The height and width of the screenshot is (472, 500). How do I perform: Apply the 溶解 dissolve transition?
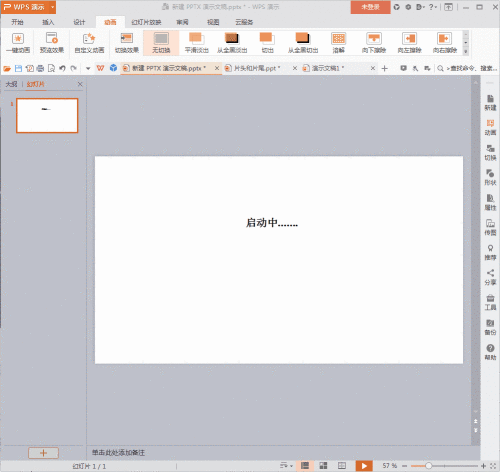pos(338,43)
